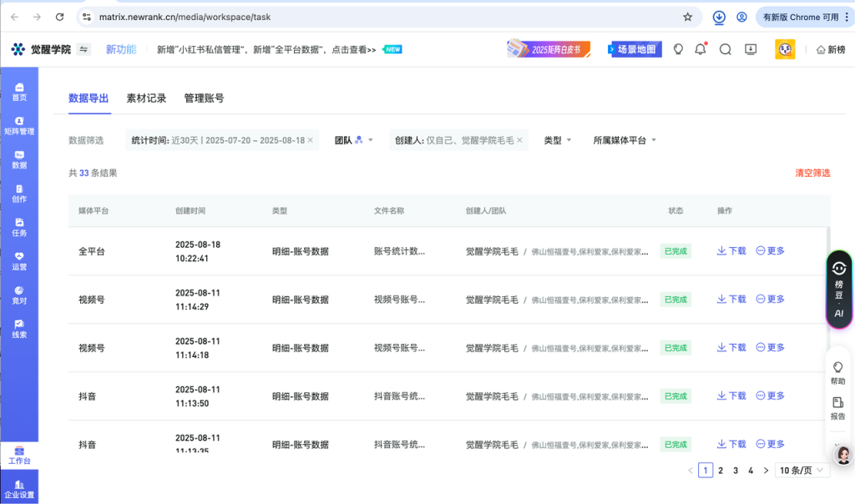Remove the 创建人 filter with its X

[x=519, y=140]
